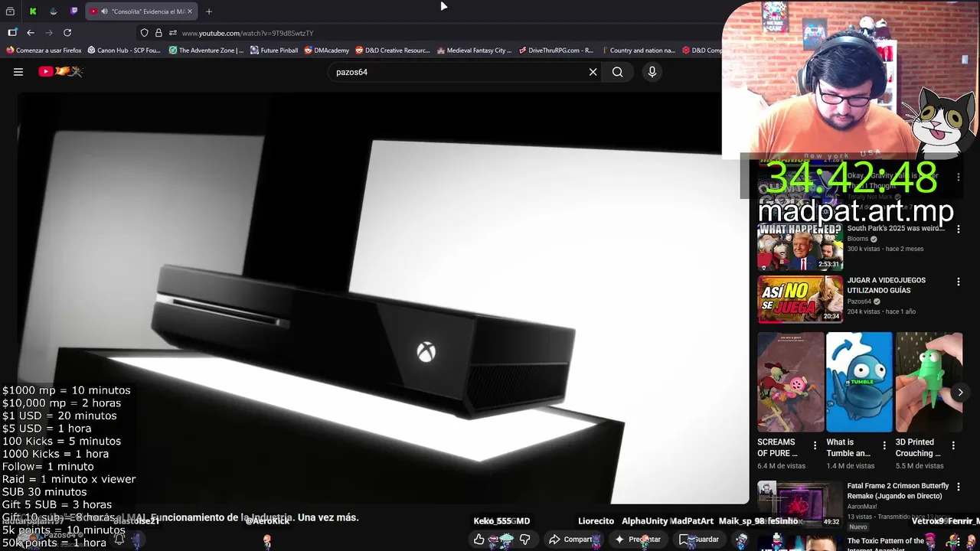Open site permissions icon in address bar
Image resolution: width=980 pixels, height=551 pixels.
pyautogui.click(x=173, y=33)
